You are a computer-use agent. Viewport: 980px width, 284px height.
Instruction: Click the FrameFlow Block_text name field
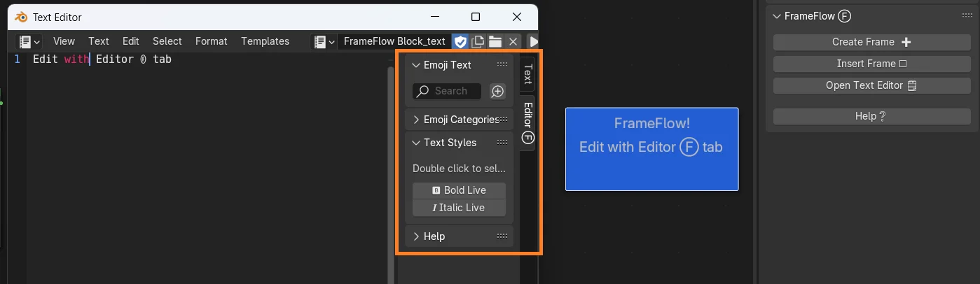click(394, 42)
